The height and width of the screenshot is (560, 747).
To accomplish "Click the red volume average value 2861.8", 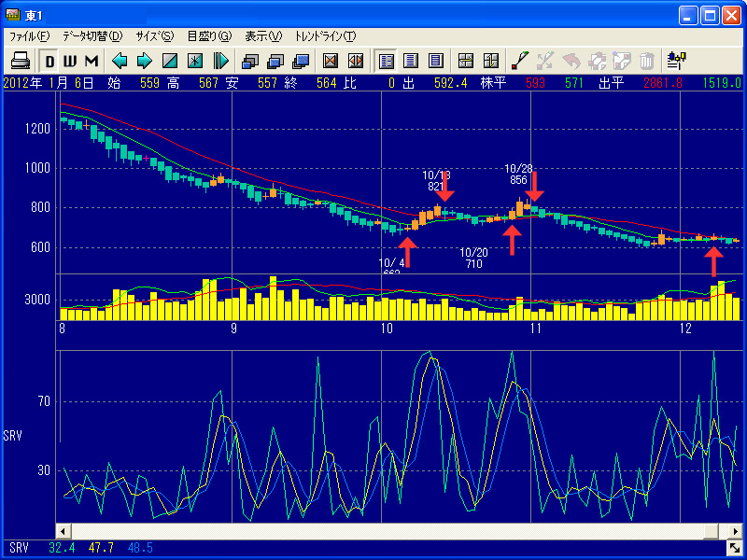I will pyautogui.click(x=663, y=83).
